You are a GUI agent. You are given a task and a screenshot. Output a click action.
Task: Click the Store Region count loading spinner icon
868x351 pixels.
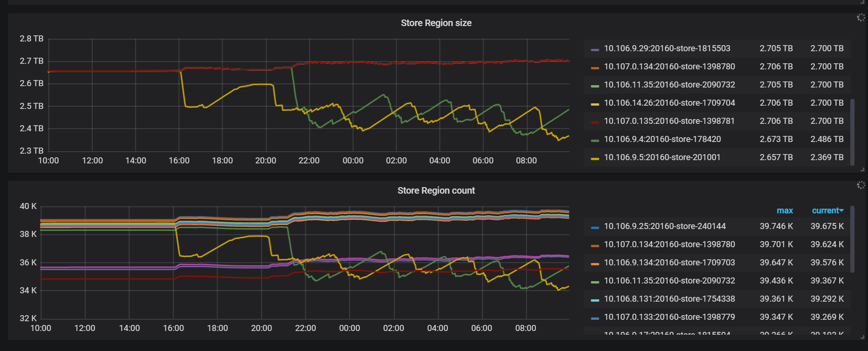(861, 185)
